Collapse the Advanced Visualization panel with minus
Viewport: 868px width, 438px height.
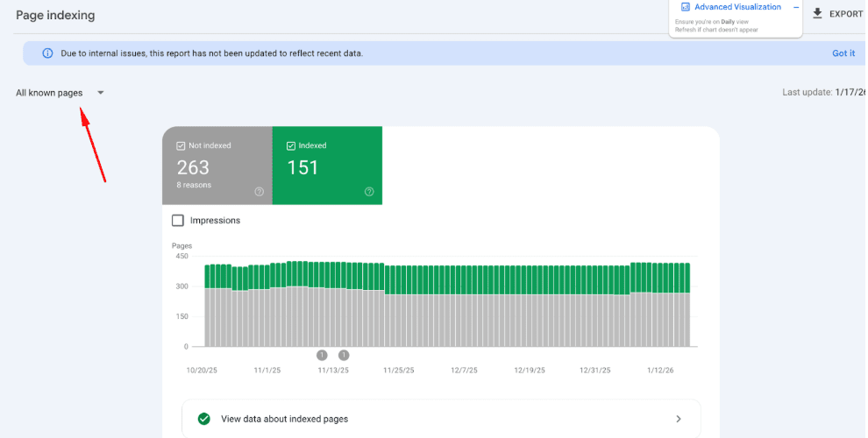pyautogui.click(x=795, y=7)
